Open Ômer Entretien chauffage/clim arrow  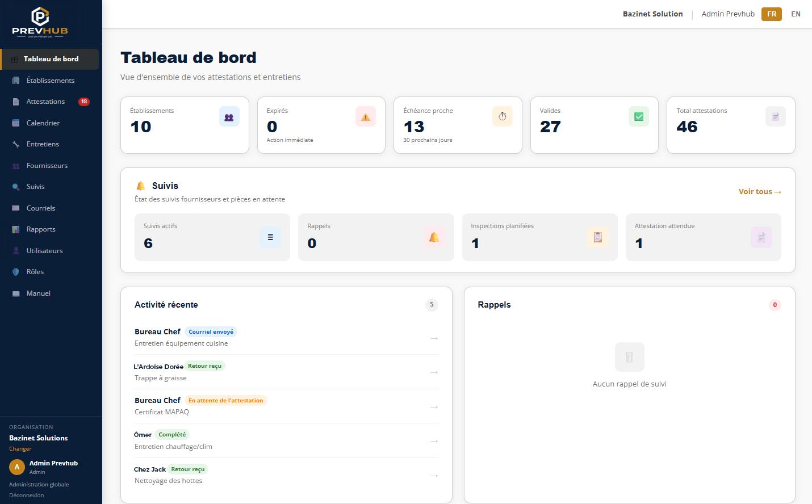point(434,441)
